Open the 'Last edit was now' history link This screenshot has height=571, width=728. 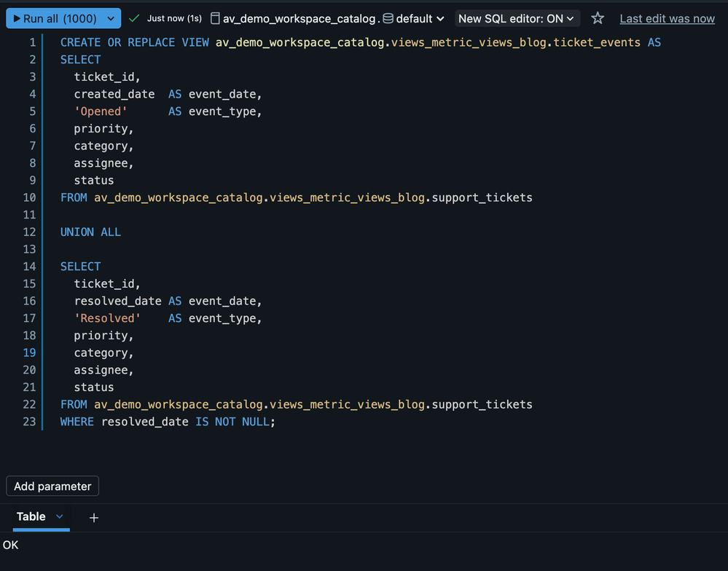coord(667,18)
